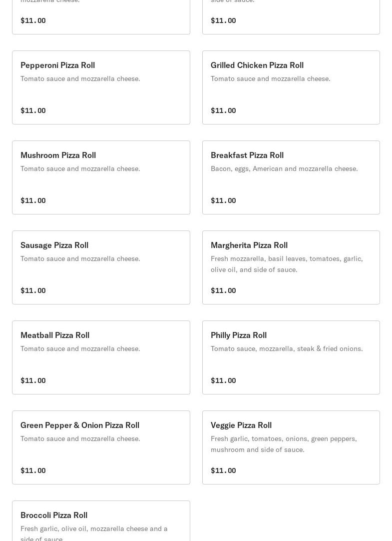Click the Margherita Pizza Roll title
392x541 pixels.
point(249,245)
